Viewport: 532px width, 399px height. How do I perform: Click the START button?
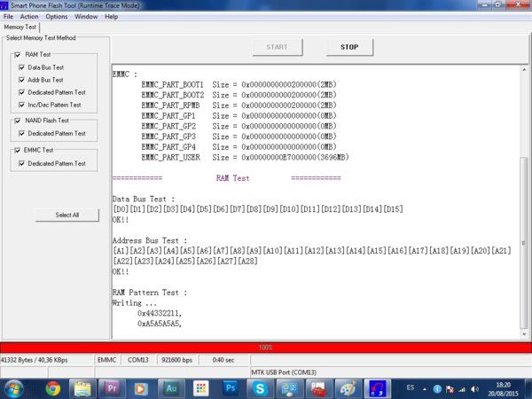point(278,47)
